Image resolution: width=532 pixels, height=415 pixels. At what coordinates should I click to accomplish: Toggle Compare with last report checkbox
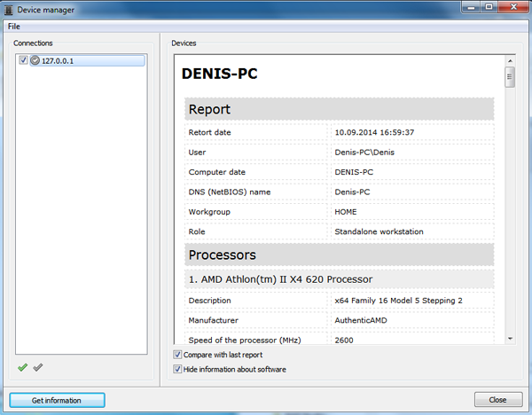[x=177, y=355]
